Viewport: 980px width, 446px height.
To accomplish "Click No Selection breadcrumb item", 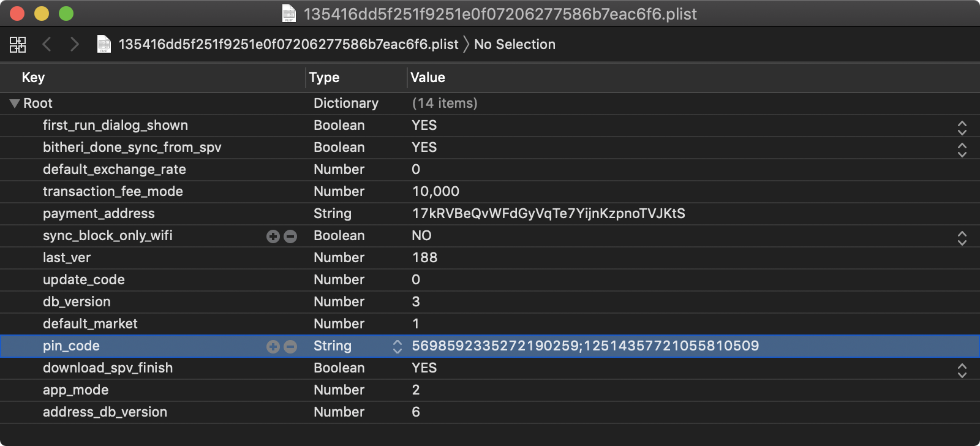I will coord(514,44).
